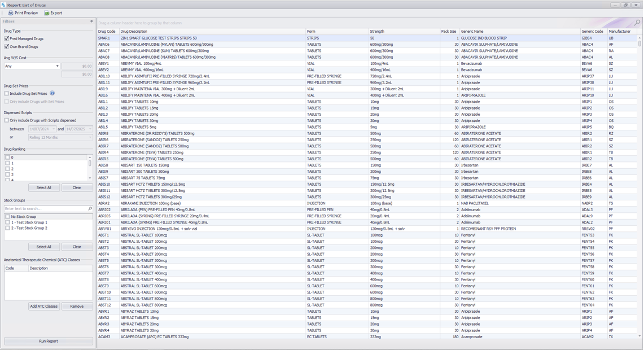Image resolution: width=644 pixels, height=350 pixels.
Task: Click Select All under Stock Groups
Action: coord(44,247)
